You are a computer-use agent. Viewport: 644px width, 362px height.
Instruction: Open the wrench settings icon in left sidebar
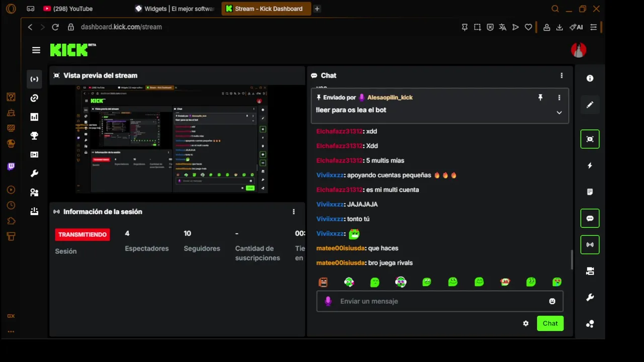click(34, 173)
